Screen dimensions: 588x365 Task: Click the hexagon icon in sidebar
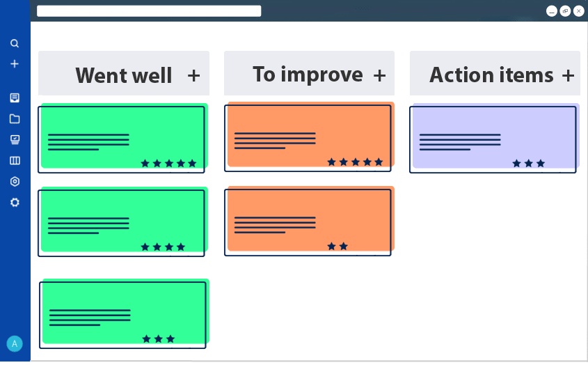tap(15, 181)
